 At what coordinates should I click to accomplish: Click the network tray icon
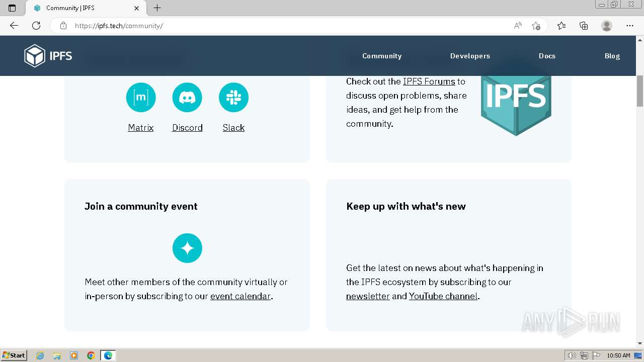tap(584, 355)
